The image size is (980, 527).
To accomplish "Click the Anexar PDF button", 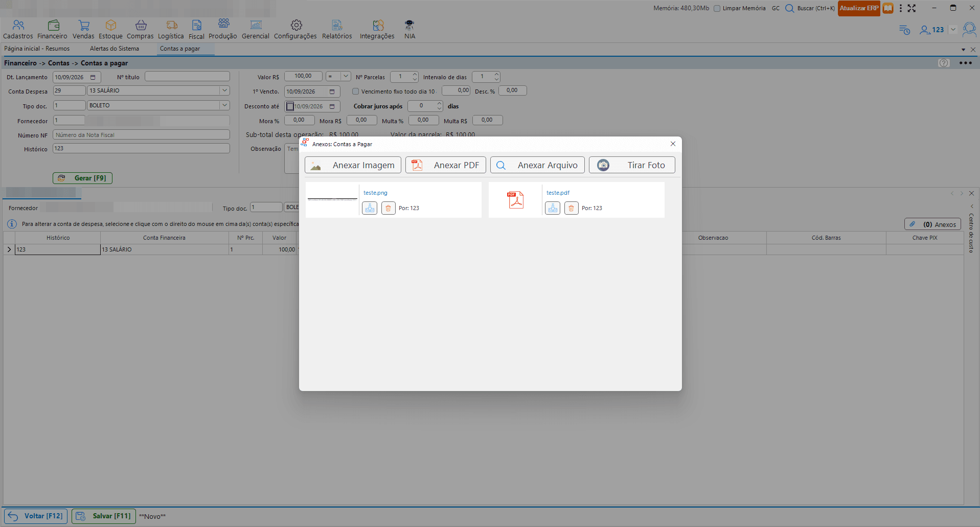I will [x=446, y=165].
